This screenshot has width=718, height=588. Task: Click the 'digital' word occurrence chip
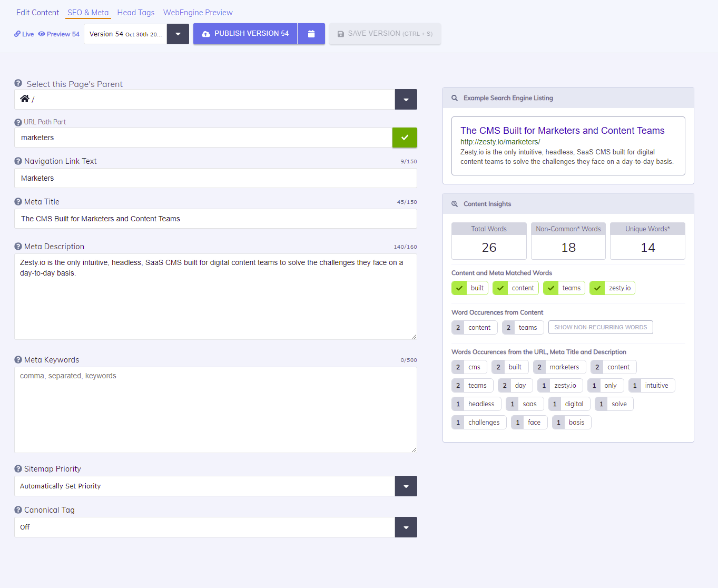[x=569, y=404]
